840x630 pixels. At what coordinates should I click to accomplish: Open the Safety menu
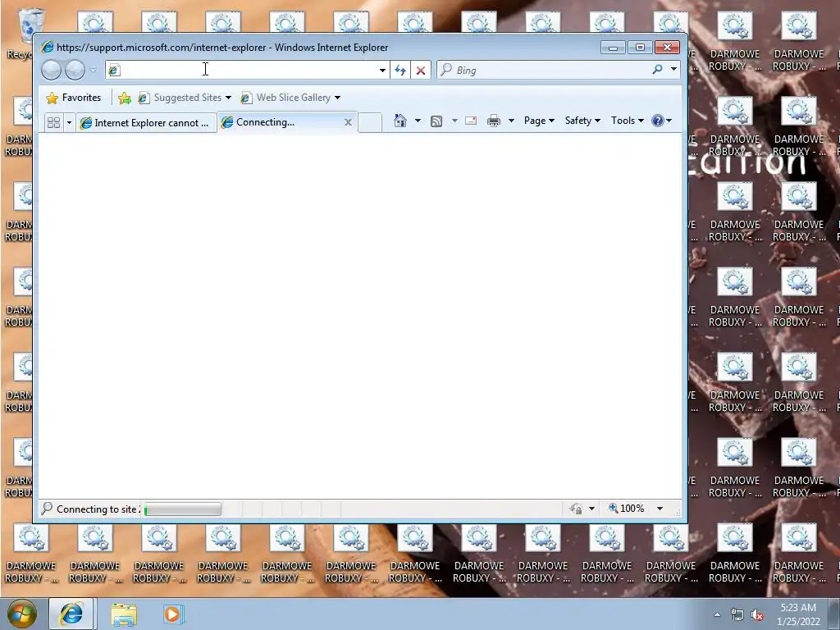[x=582, y=121]
